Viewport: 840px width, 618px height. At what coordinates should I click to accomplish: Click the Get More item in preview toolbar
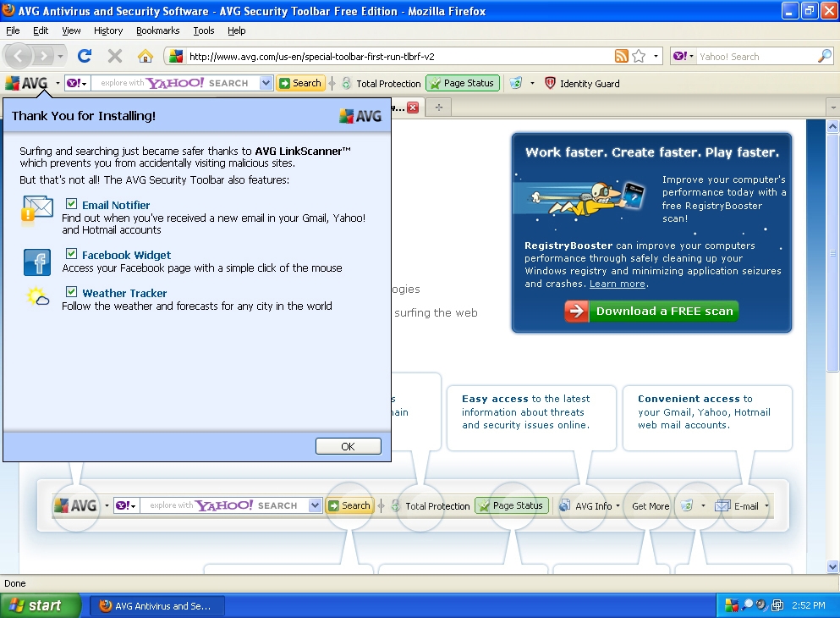coord(651,506)
